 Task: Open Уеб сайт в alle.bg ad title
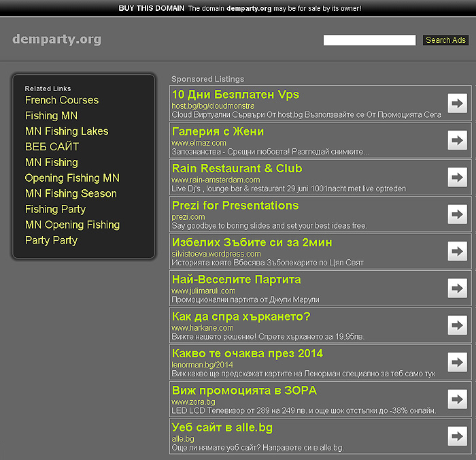(x=222, y=427)
